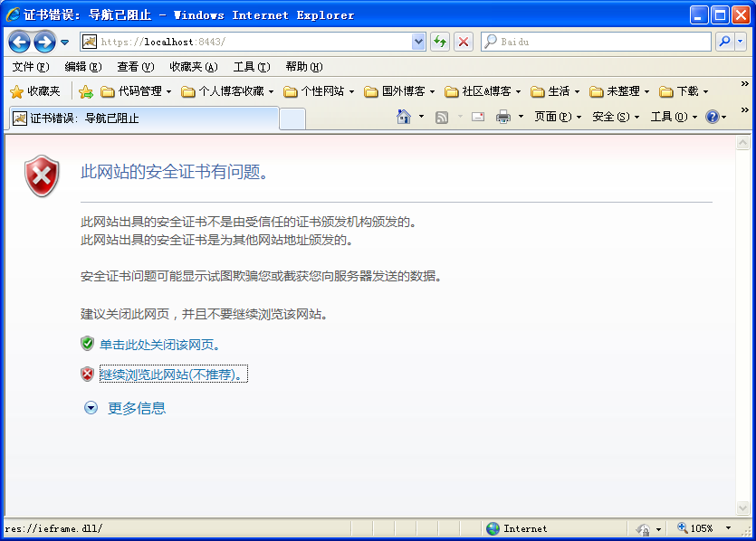This screenshot has height=541, width=756.
Task: Click the RSS feeds icon
Action: pyautogui.click(x=442, y=117)
